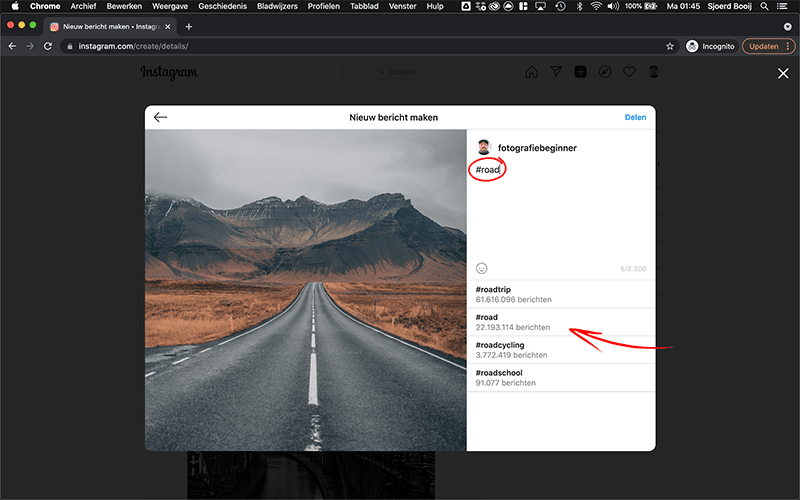Click the Instagram profile avatar in navbar
Screen dimensions: 800x500
[x=654, y=72]
